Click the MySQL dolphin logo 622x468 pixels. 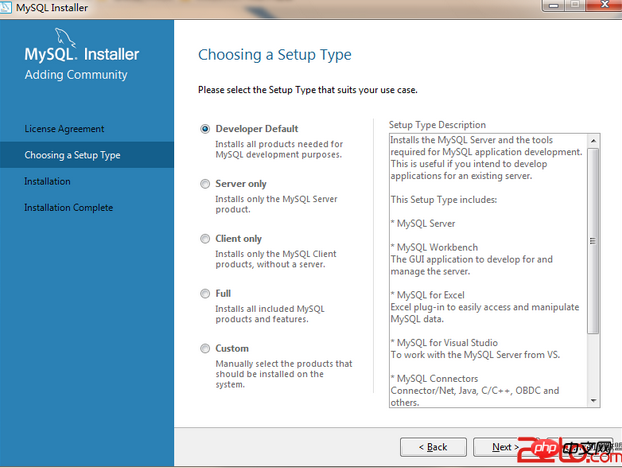click(65, 37)
